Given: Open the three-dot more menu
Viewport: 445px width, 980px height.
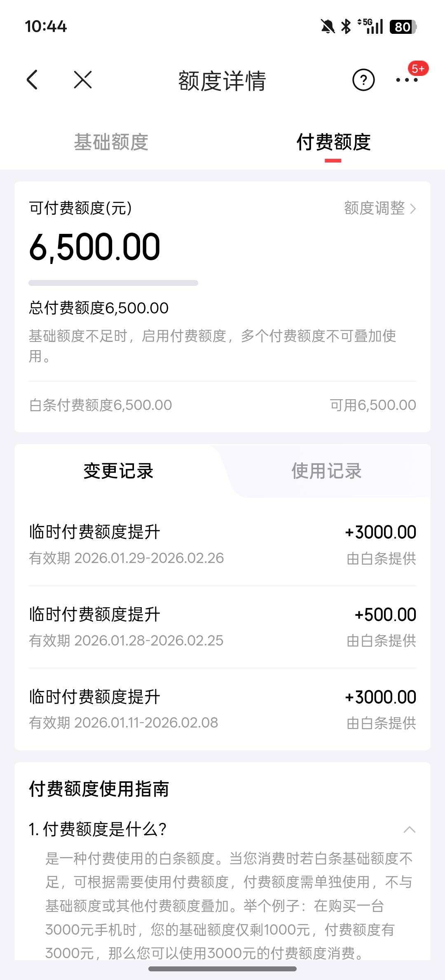Looking at the screenshot, I should (406, 80).
